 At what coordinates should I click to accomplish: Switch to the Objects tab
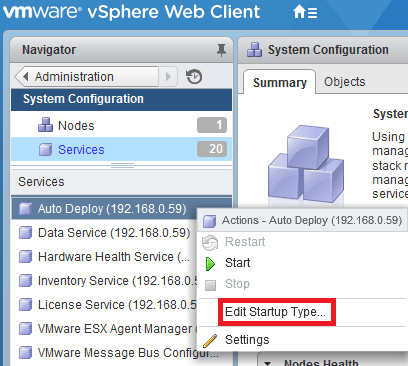tap(345, 82)
